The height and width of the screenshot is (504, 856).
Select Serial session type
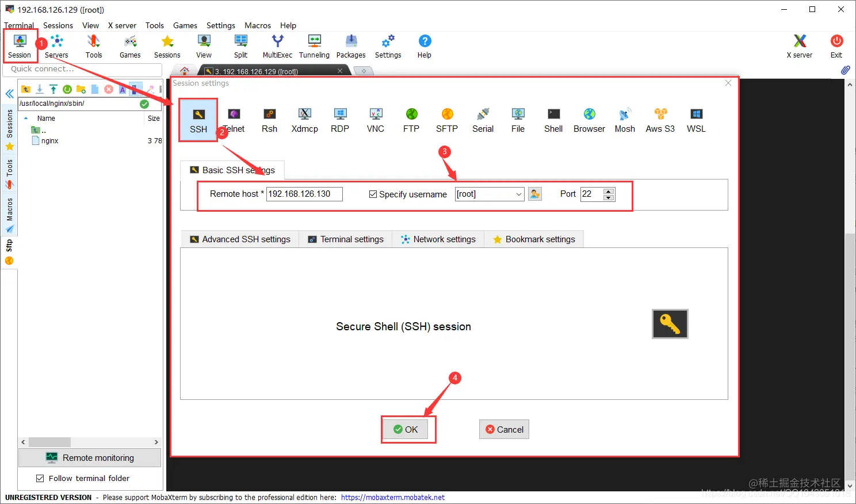483,120
